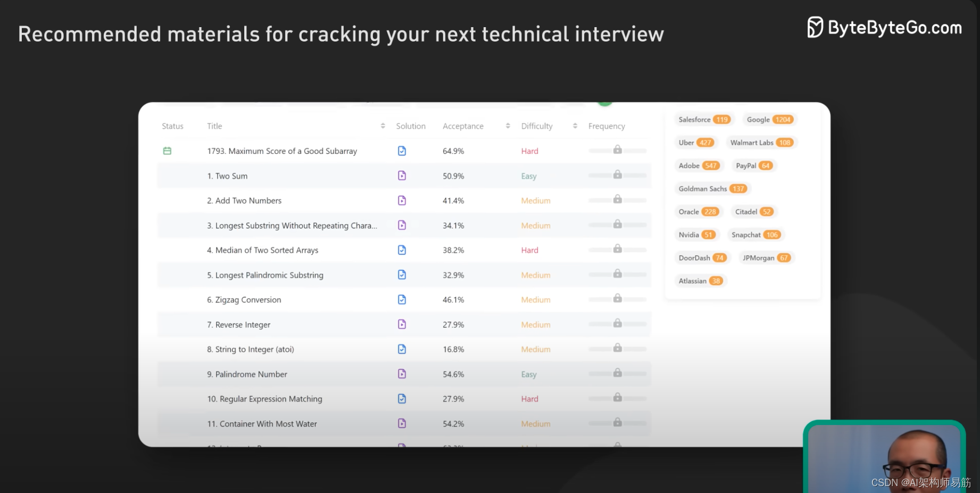Click the ByteByteGo logo icon
This screenshot has height=493, width=980.
coord(815,27)
